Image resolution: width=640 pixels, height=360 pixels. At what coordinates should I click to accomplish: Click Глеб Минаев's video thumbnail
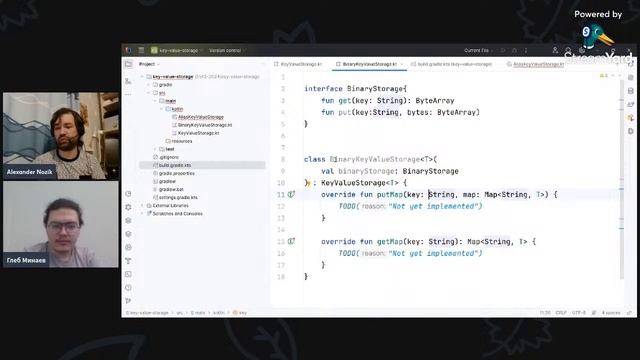(x=61, y=224)
